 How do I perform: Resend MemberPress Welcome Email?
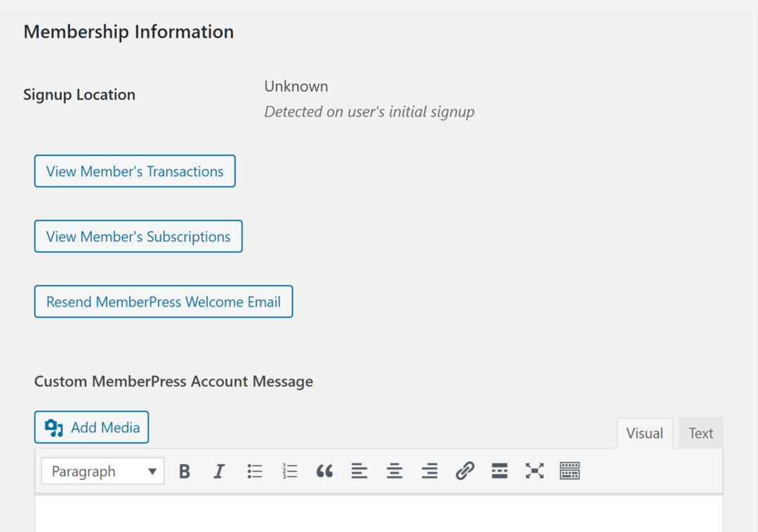pyautogui.click(x=163, y=301)
